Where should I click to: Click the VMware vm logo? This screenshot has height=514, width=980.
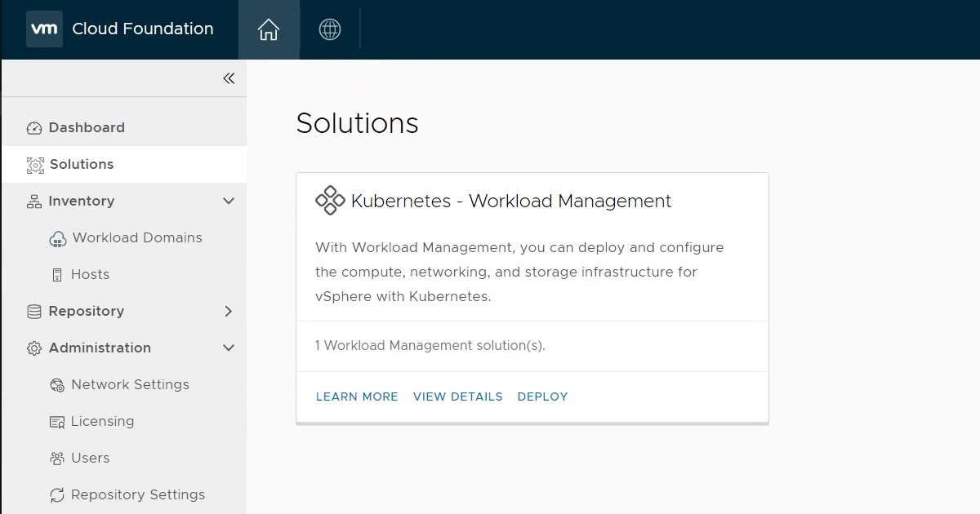click(x=44, y=29)
